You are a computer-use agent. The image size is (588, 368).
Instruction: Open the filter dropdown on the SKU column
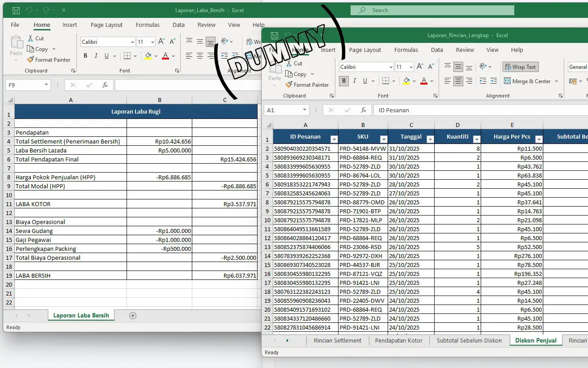point(384,139)
